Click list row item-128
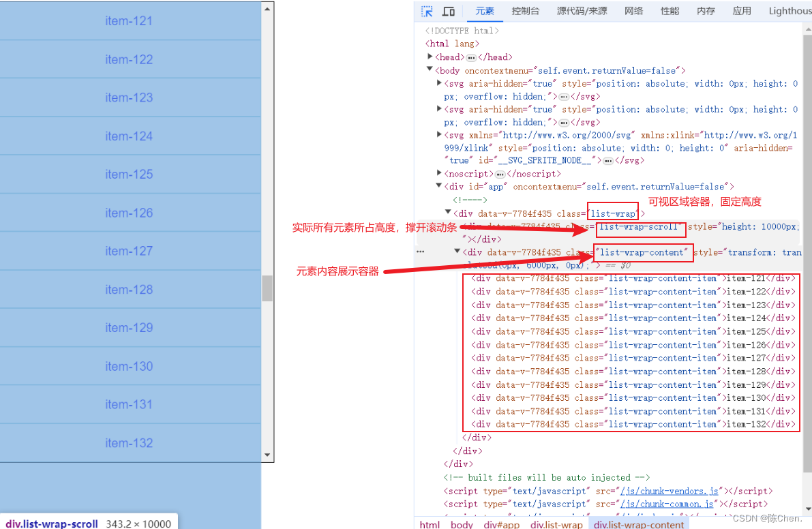The height and width of the screenshot is (529, 812). click(130, 289)
